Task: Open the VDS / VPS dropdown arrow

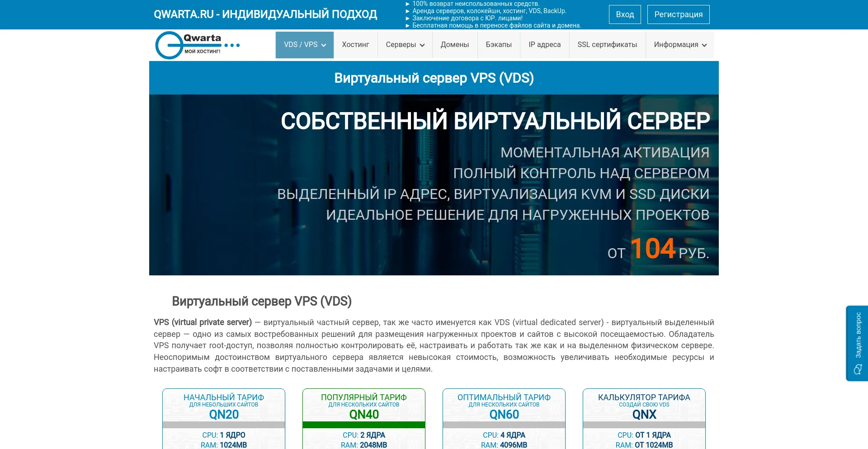Action: pyautogui.click(x=324, y=45)
